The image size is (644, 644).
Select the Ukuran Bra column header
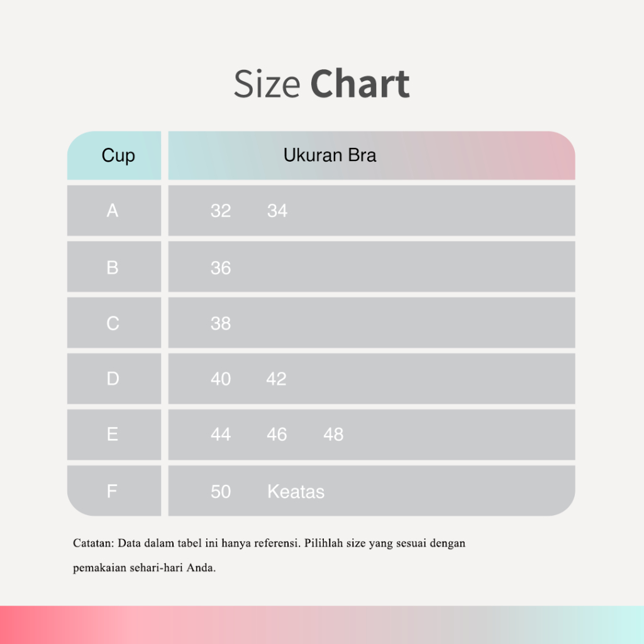[330, 155]
